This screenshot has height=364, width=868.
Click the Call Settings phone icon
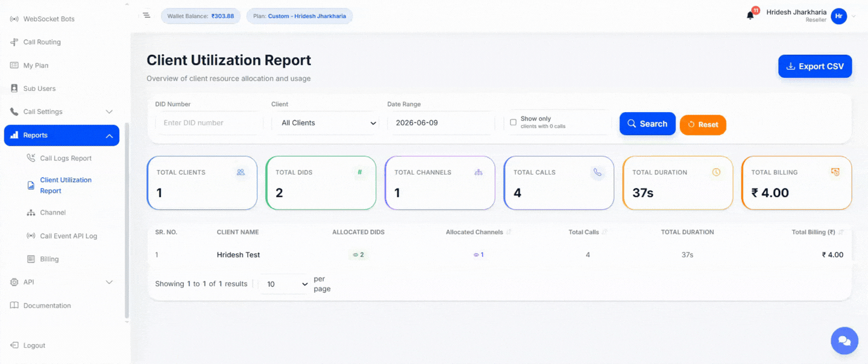(x=14, y=111)
